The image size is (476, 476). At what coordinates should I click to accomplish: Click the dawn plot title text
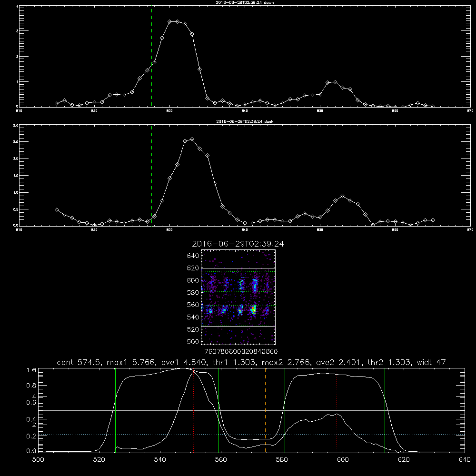pyautogui.click(x=245, y=2)
